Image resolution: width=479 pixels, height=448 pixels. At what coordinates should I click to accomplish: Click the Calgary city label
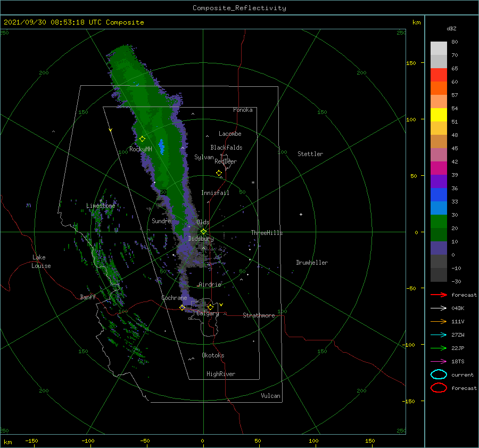tap(208, 313)
